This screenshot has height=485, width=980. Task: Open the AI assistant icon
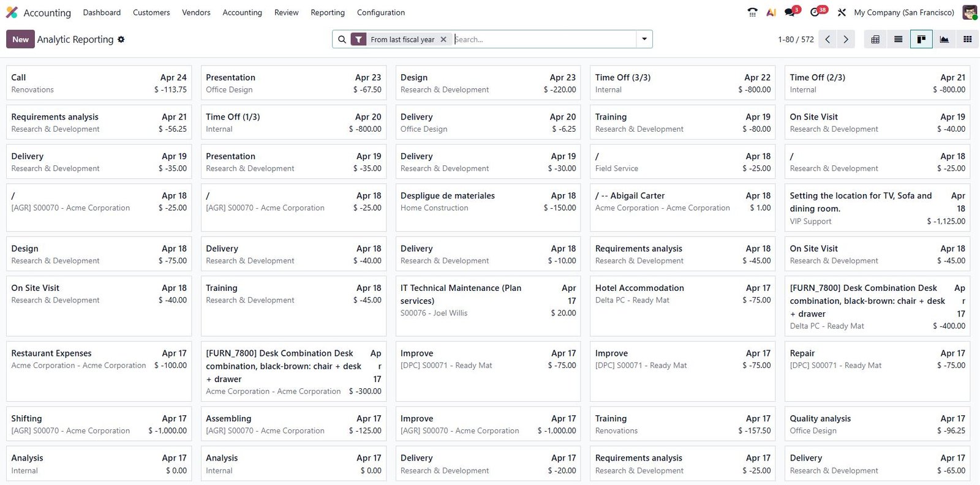[771, 12]
